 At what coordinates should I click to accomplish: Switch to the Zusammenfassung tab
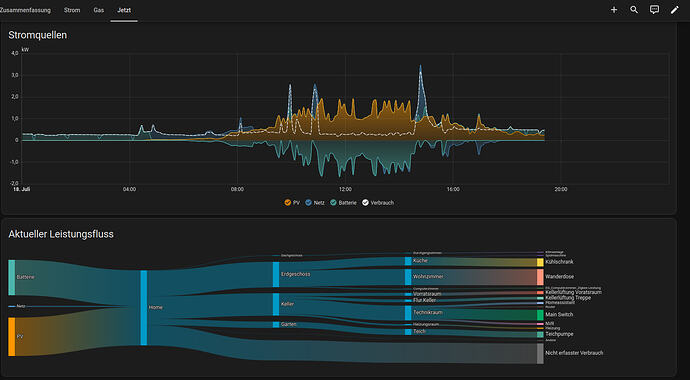[25, 10]
